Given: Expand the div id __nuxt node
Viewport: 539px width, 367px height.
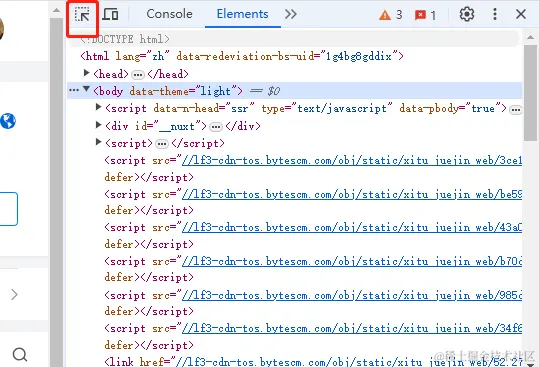Looking at the screenshot, I should (99, 125).
